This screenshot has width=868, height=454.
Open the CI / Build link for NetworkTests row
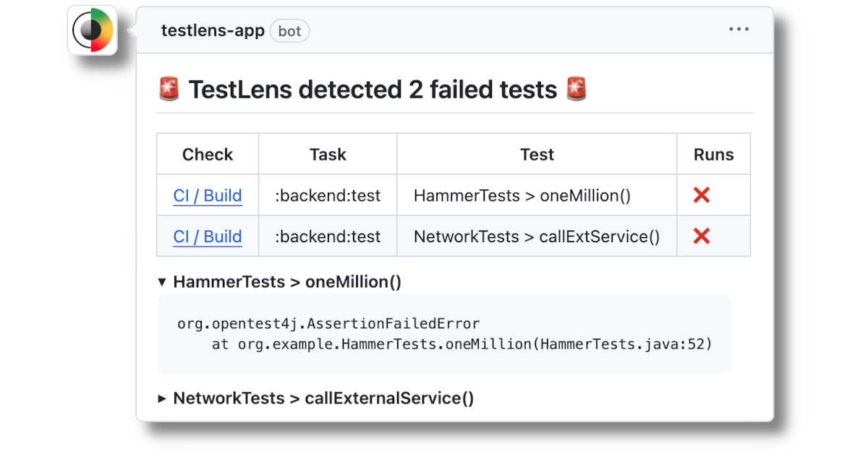click(x=208, y=236)
